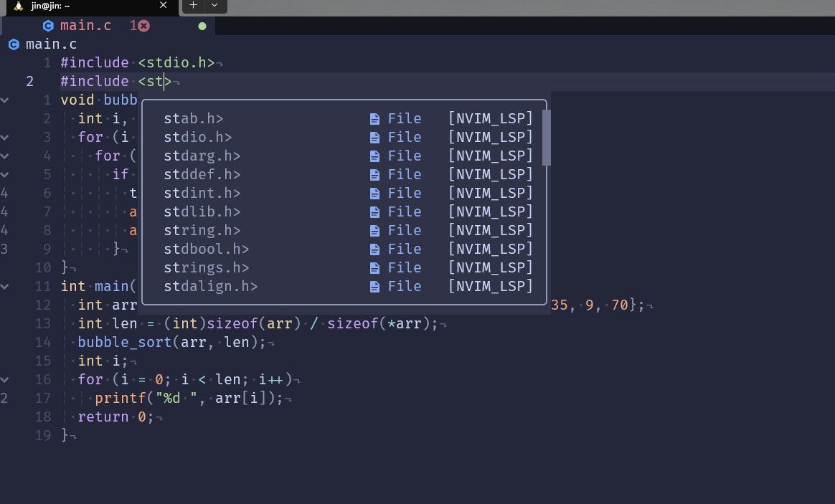This screenshot has width=835, height=504.
Task: Click the C language icon beside main.c winbar
Action: coord(14,44)
